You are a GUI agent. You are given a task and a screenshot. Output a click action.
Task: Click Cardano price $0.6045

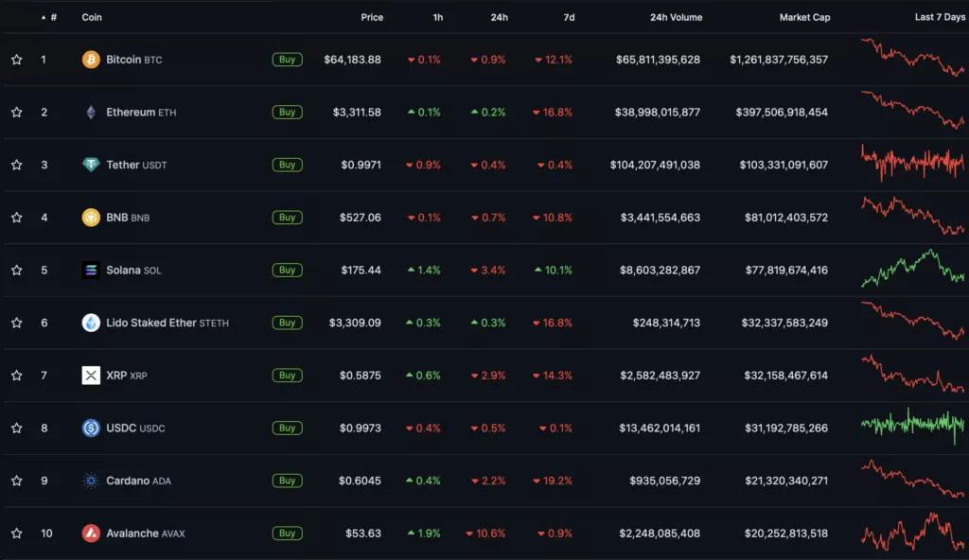point(360,481)
